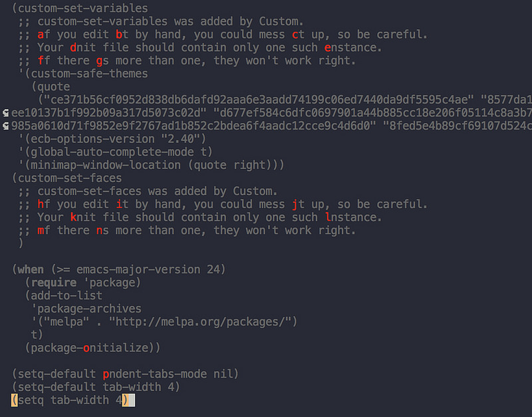Click the block cursor ending the last line
The image size is (532, 417).
pyautogui.click(x=131, y=400)
